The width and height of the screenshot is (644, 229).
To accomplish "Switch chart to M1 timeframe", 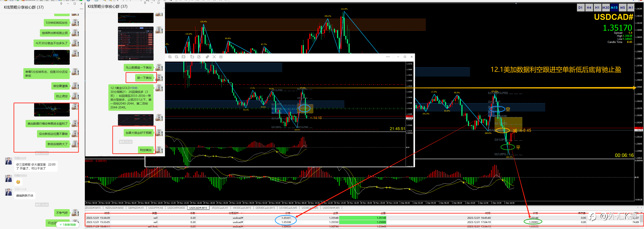I will [631, 8].
